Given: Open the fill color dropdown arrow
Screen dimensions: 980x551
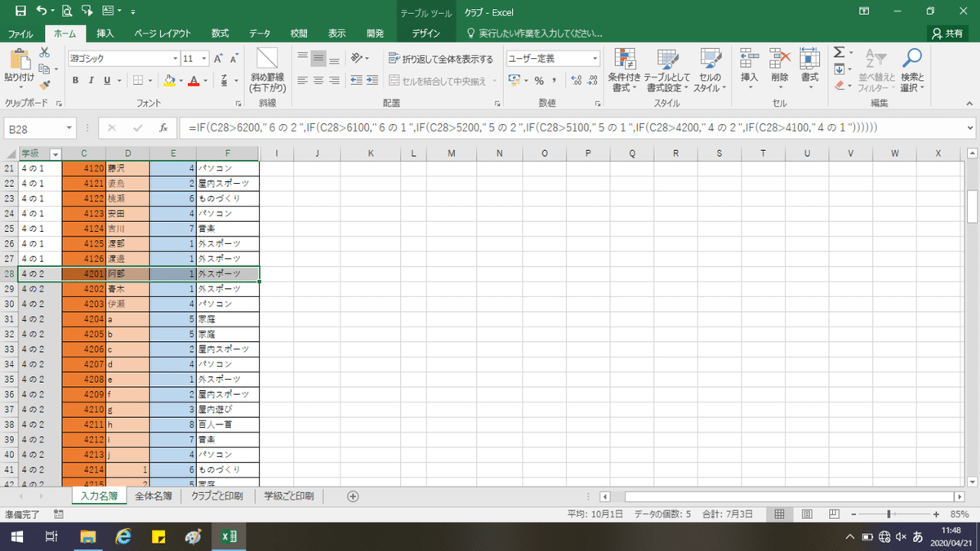Looking at the screenshot, I should 181,80.
